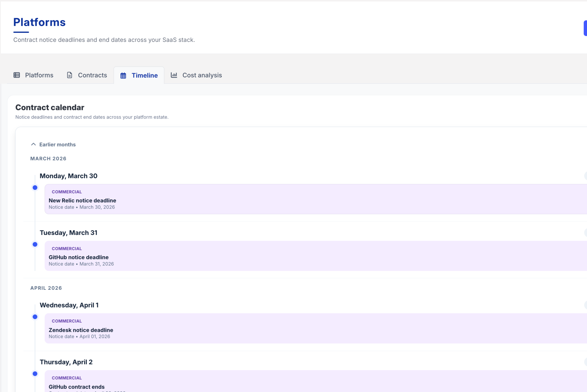Click the March 30 timeline dot

pyautogui.click(x=35, y=188)
